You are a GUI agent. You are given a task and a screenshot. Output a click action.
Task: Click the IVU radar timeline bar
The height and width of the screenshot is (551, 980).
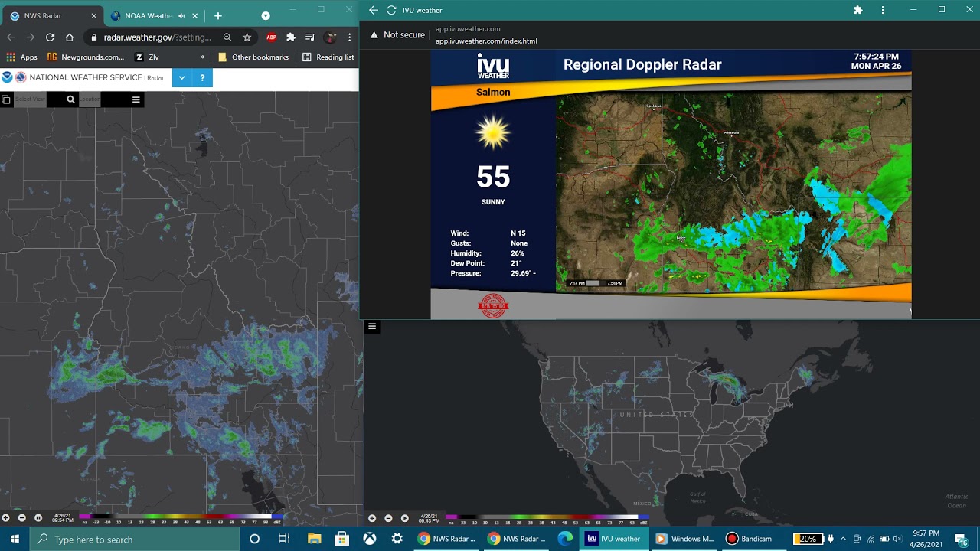click(x=596, y=283)
